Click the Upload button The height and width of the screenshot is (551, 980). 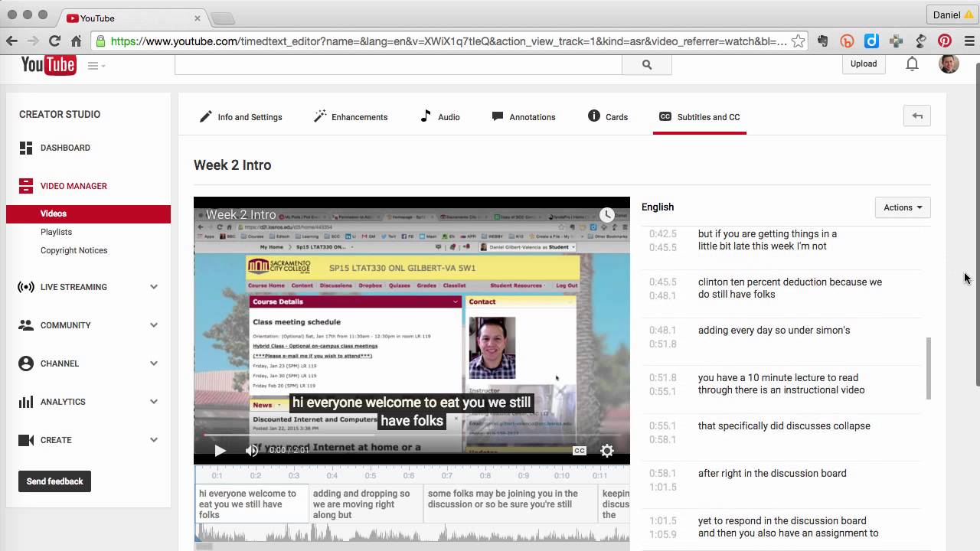pos(864,64)
